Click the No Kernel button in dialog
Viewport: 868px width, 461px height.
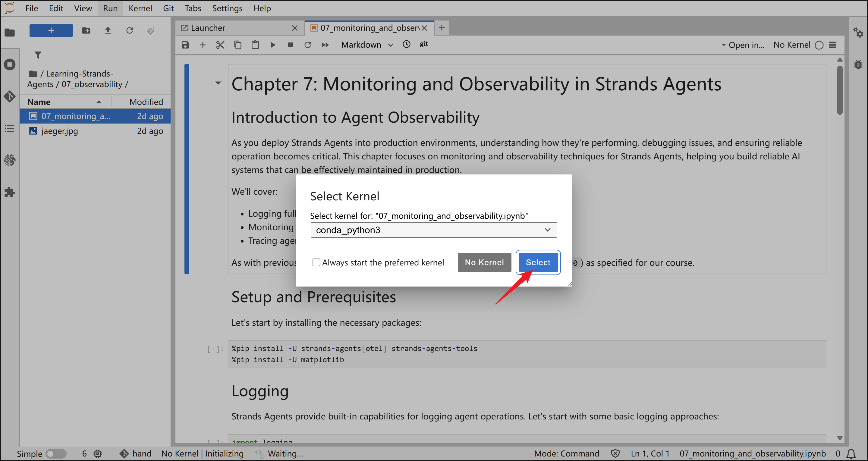click(484, 262)
